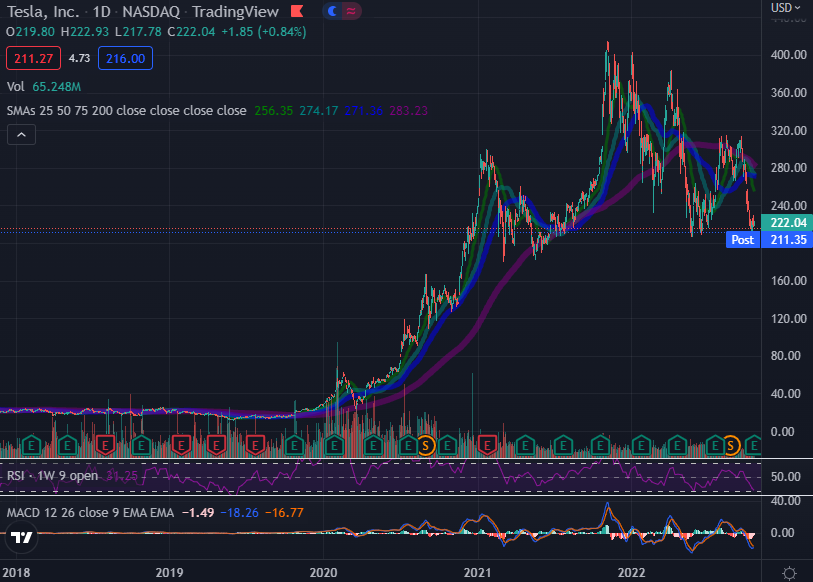Image resolution: width=813 pixels, height=582 pixels.
Task: Open the USD currency dropdown
Action: (x=785, y=8)
